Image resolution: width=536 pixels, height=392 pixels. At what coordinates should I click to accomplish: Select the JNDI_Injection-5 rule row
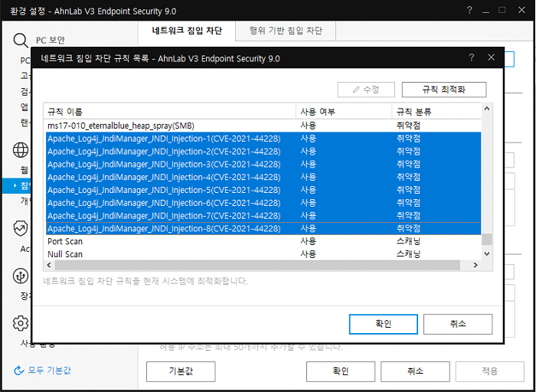[x=262, y=190]
